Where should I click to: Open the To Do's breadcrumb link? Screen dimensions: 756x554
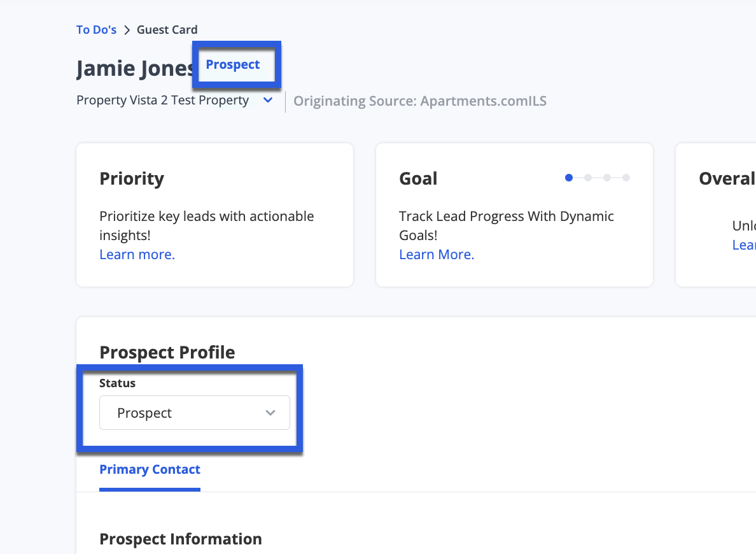96,29
